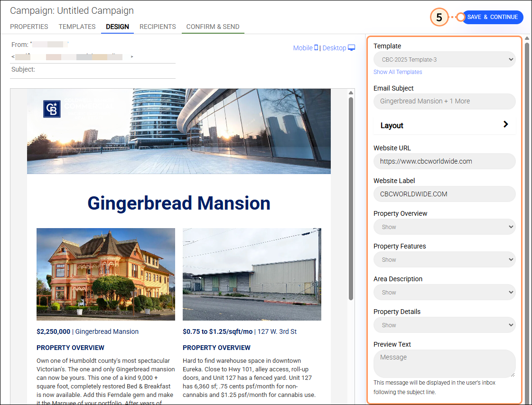Go to the Templates tab

77,27
